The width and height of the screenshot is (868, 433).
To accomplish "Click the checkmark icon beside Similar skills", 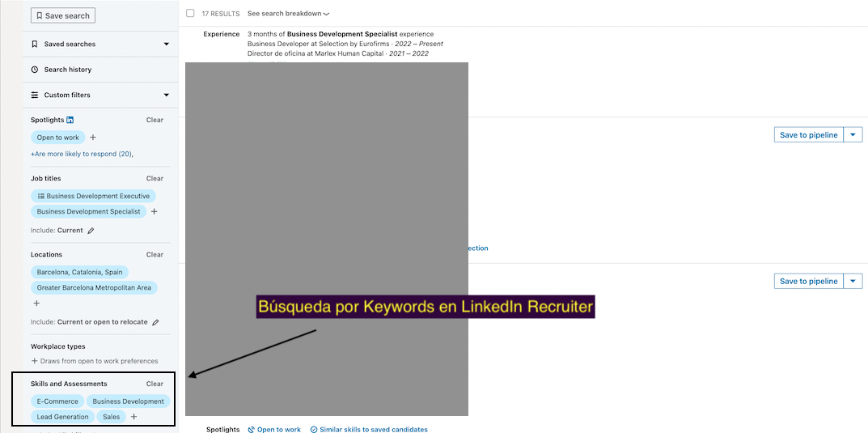I will click(x=314, y=430).
